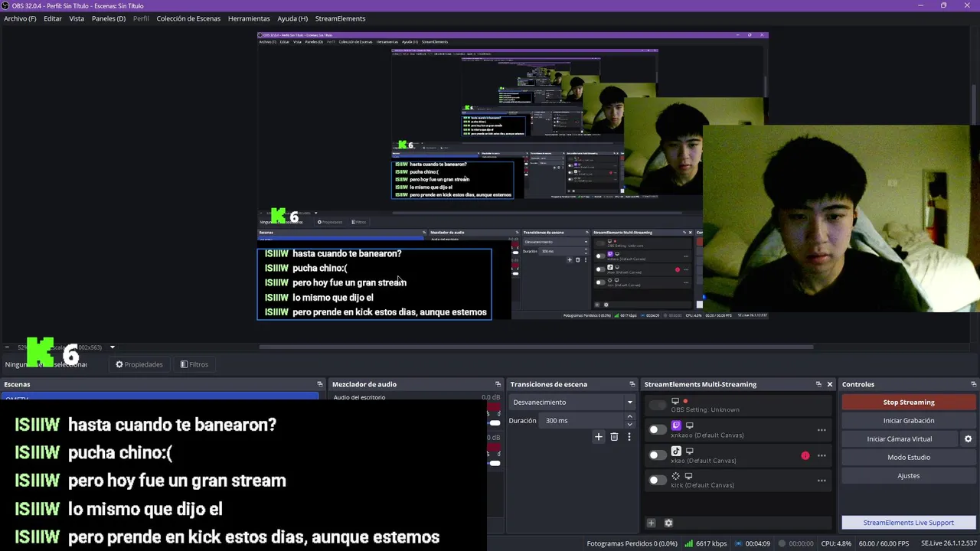The height and width of the screenshot is (551, 980).
Task: Enable the xkao TikTok output toggle
Action: pos(657,455)
